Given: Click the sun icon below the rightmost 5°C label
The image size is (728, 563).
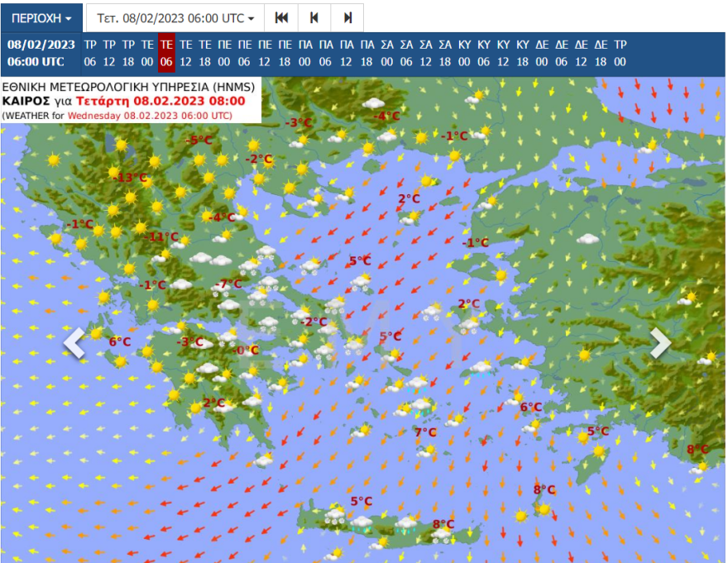Looking at the screenshot, I should (x=599, y=451).
